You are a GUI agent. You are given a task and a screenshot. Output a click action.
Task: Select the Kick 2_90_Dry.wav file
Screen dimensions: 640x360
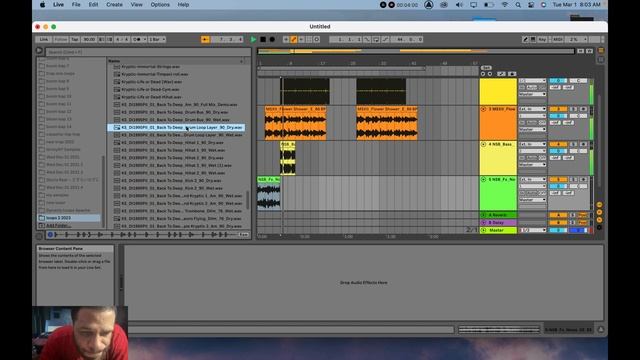[176, 180]
